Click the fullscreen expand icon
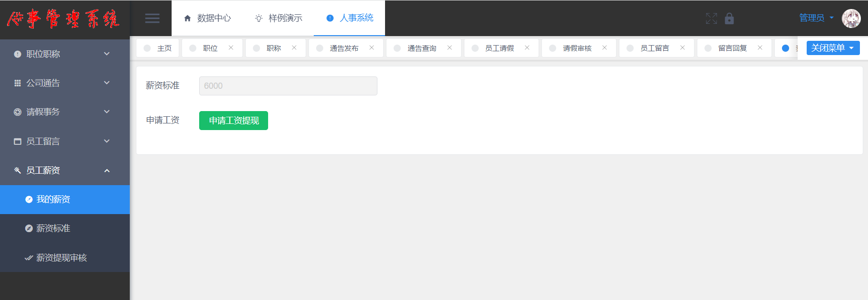 point(711,19)
